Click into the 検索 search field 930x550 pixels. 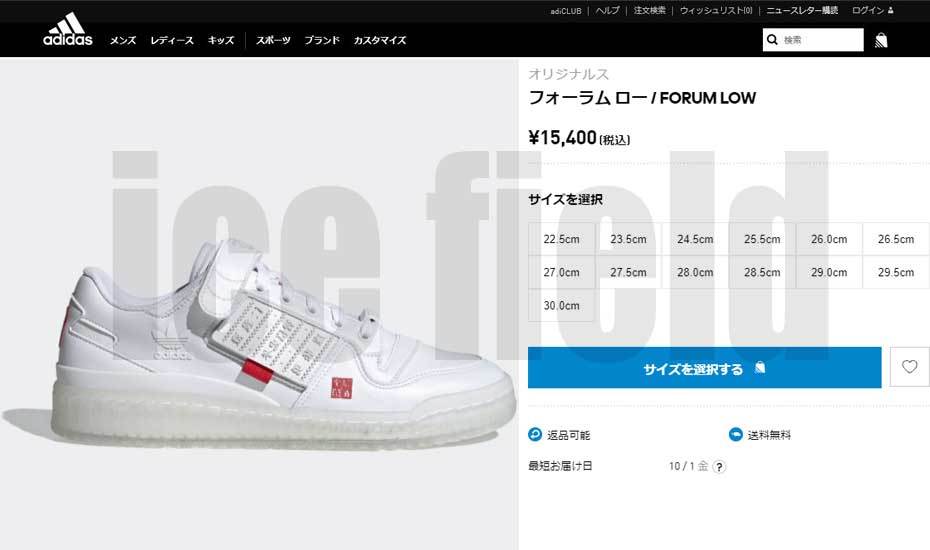click(x=821, y=40)
